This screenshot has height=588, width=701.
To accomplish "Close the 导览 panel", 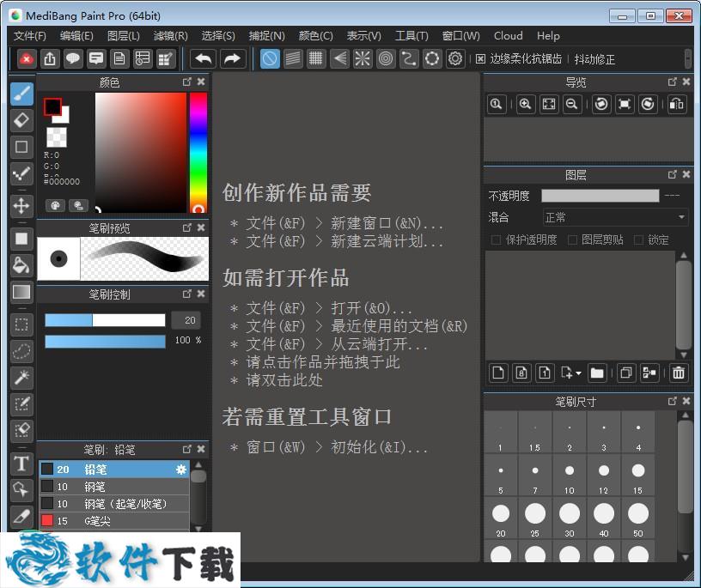I will coord(686,82).
